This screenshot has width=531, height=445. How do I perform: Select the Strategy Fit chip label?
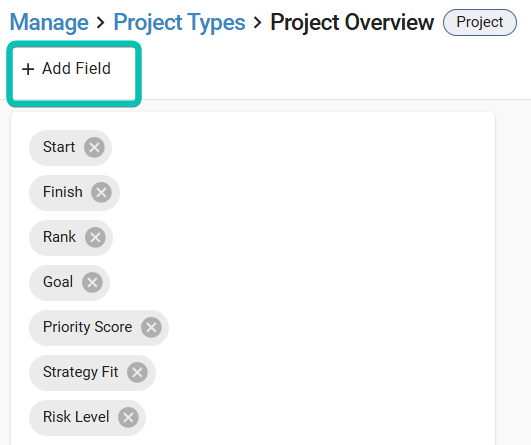click(x=81, y=372)
